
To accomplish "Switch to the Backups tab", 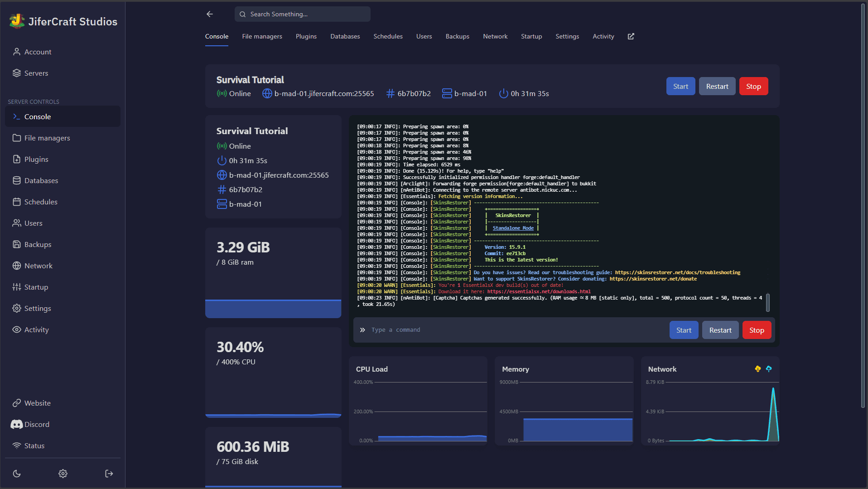I will tap(457, 36).
